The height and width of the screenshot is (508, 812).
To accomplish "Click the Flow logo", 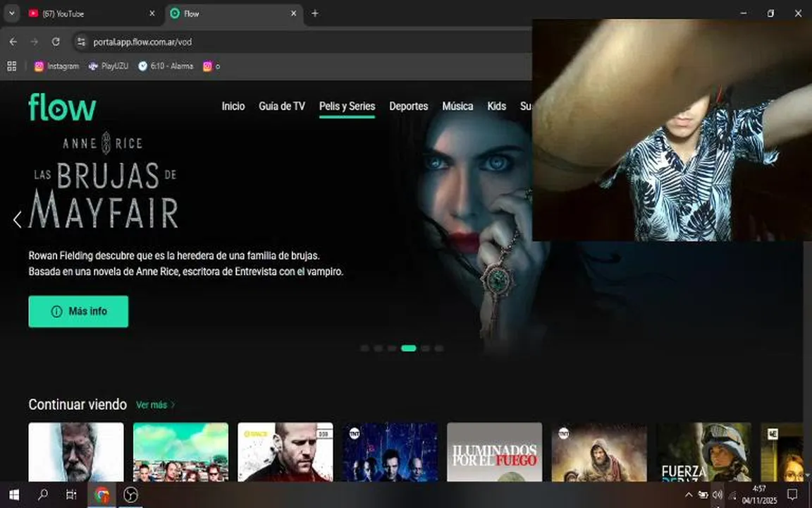I will coord(62,107).
